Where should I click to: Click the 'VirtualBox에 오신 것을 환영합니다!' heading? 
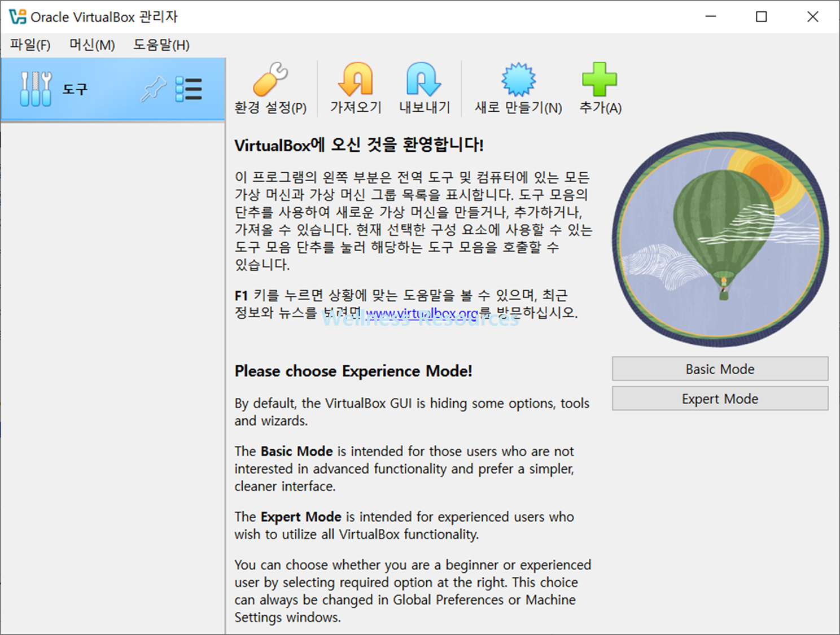point(359,145)
